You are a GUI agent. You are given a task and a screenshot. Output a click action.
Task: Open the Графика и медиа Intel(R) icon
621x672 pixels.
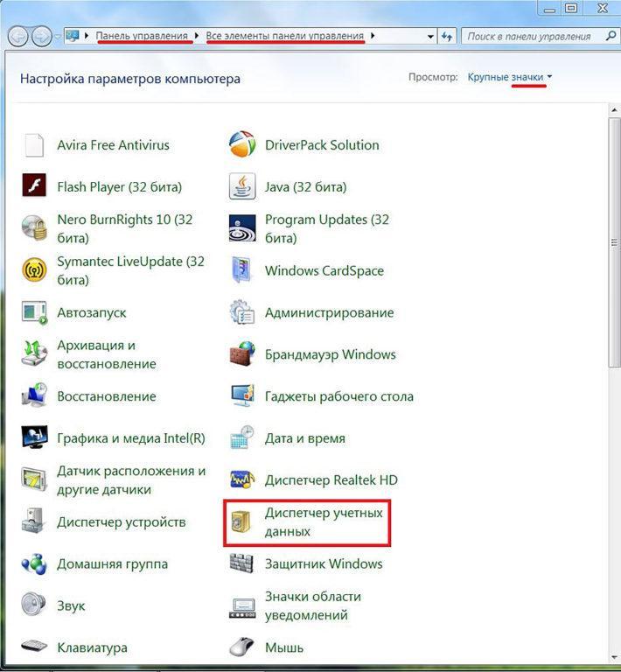34,437
